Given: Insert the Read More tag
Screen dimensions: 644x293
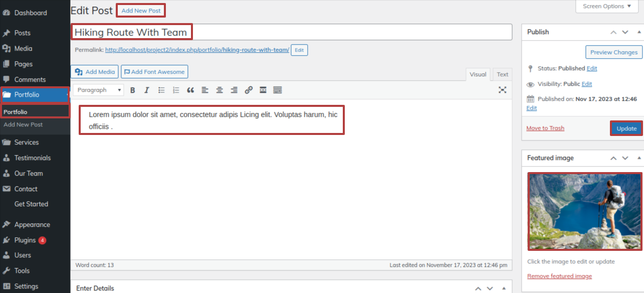Looking at the screenshot, I should (x=263, y=90).
